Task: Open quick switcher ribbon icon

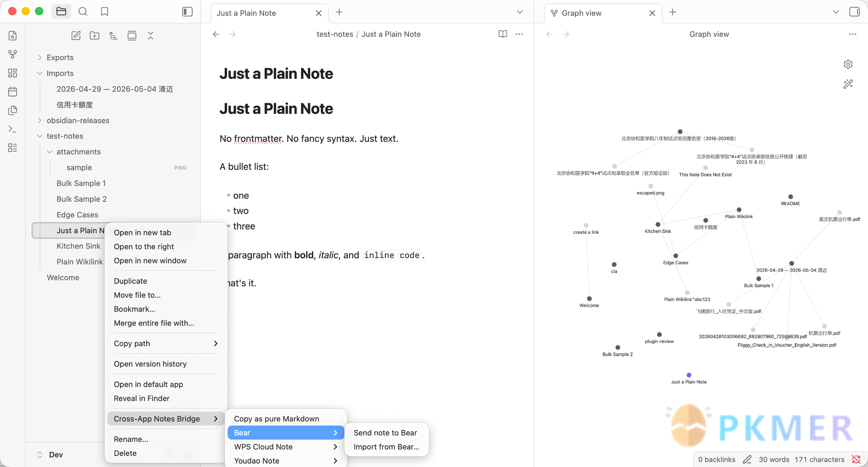Action: [12, 36]
